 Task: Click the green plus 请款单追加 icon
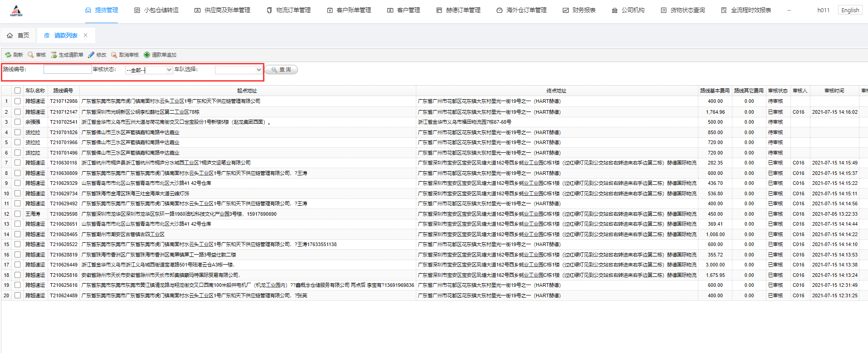147,55
